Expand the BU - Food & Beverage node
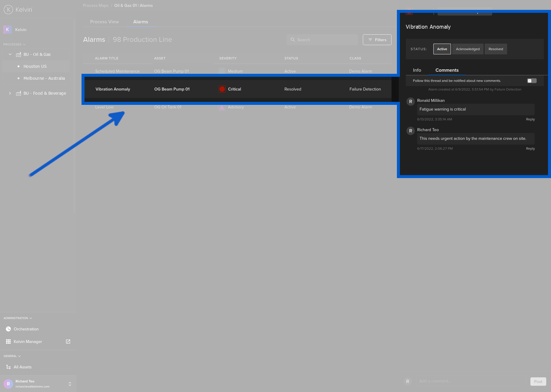551x392 pixels. [x=10, y=93]
